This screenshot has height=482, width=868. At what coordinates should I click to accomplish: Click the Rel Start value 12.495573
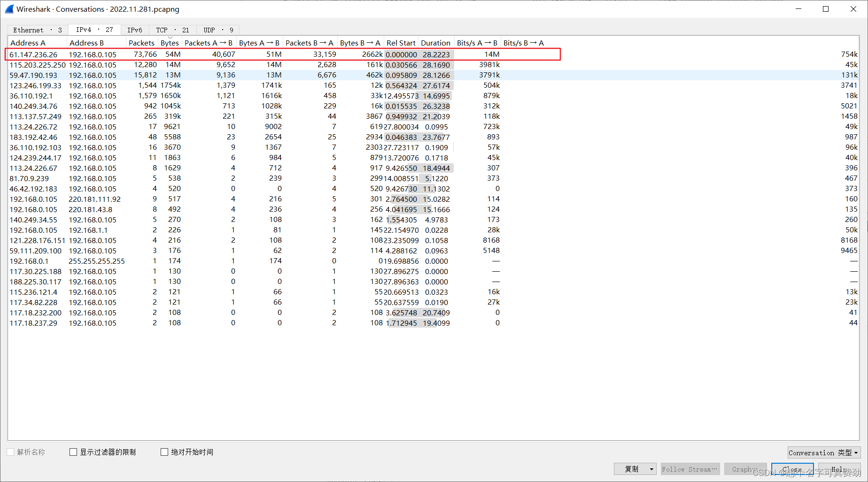401,96
